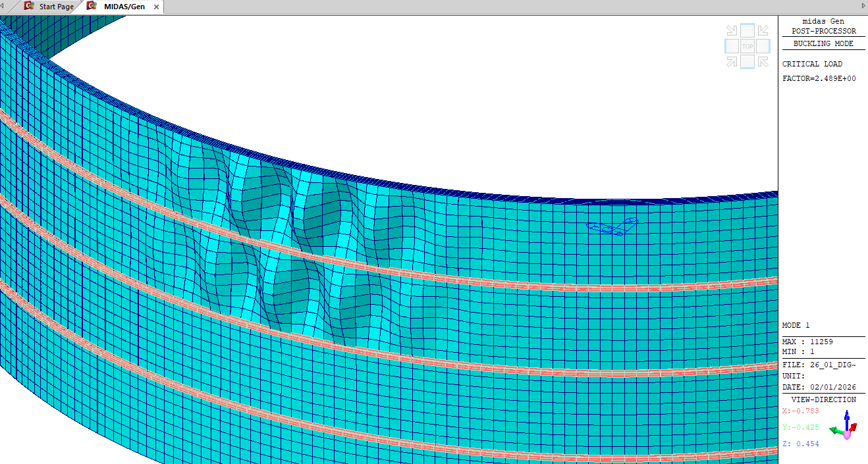868x464 pixels.
Task: Click the lower-left diagonal arrow of view navigator
Action: click(732, 62)
